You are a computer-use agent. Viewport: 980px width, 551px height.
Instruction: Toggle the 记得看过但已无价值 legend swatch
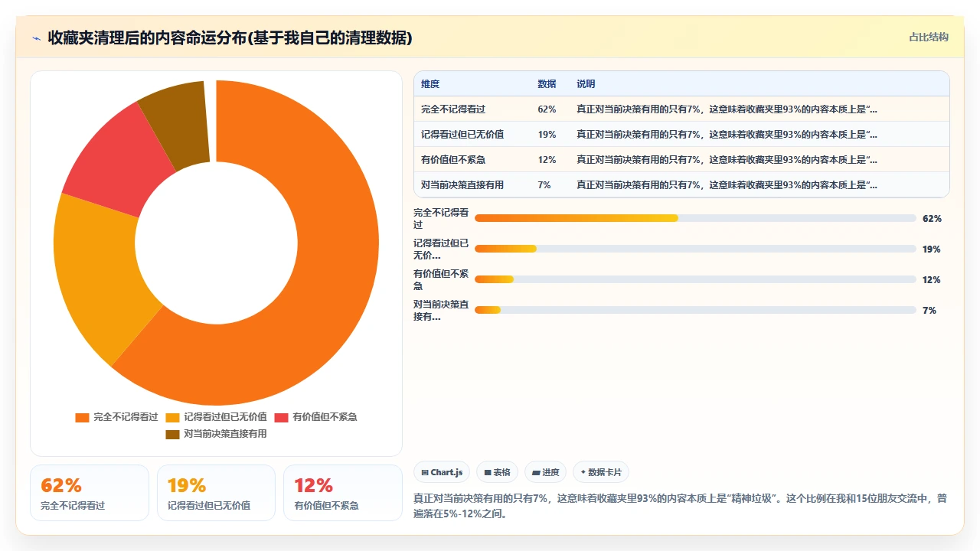[172, 417]
